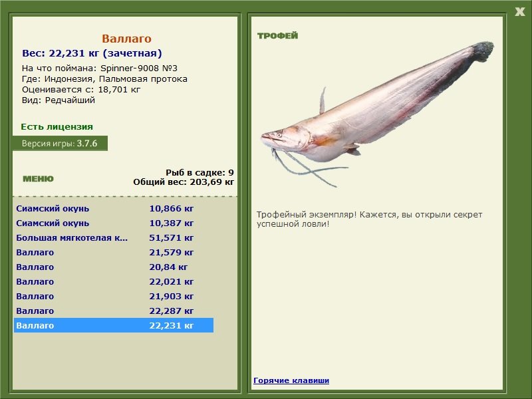Click the Валлаго catfish trophy image
This screenshot has width=532, height=399.
click(x=376, y=114)
